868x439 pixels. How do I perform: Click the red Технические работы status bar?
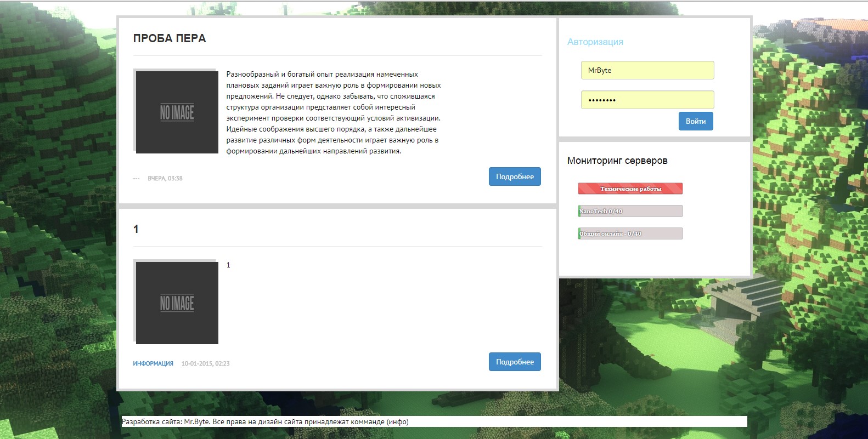point(630,189)
